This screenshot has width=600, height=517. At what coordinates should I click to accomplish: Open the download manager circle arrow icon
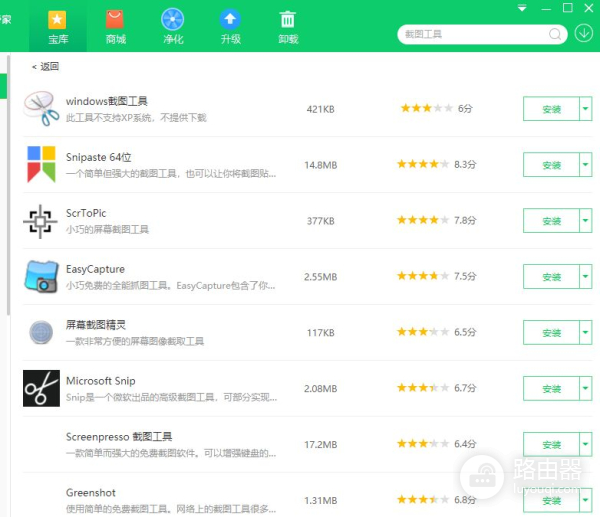point(584,34)
